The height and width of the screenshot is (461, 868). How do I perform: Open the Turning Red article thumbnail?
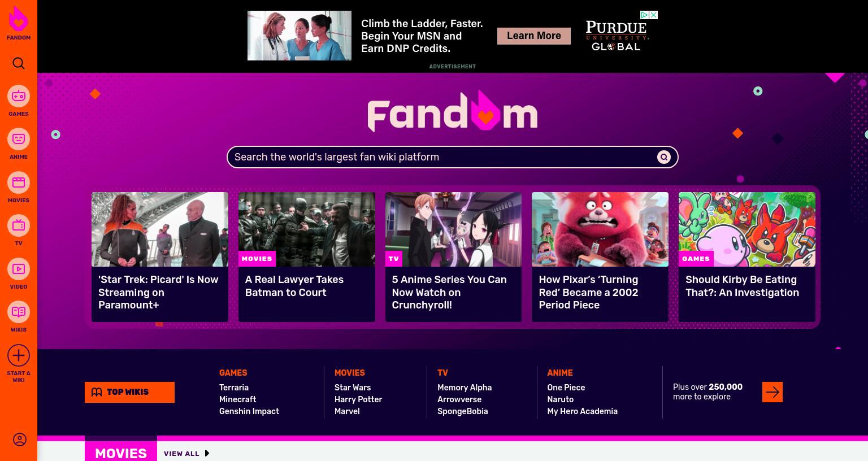click(600, 229)
